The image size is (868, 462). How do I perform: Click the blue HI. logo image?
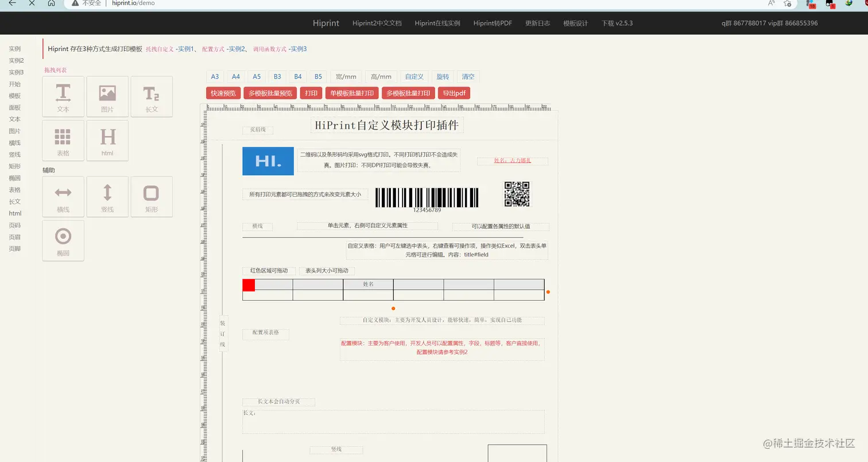coord(268,161)
